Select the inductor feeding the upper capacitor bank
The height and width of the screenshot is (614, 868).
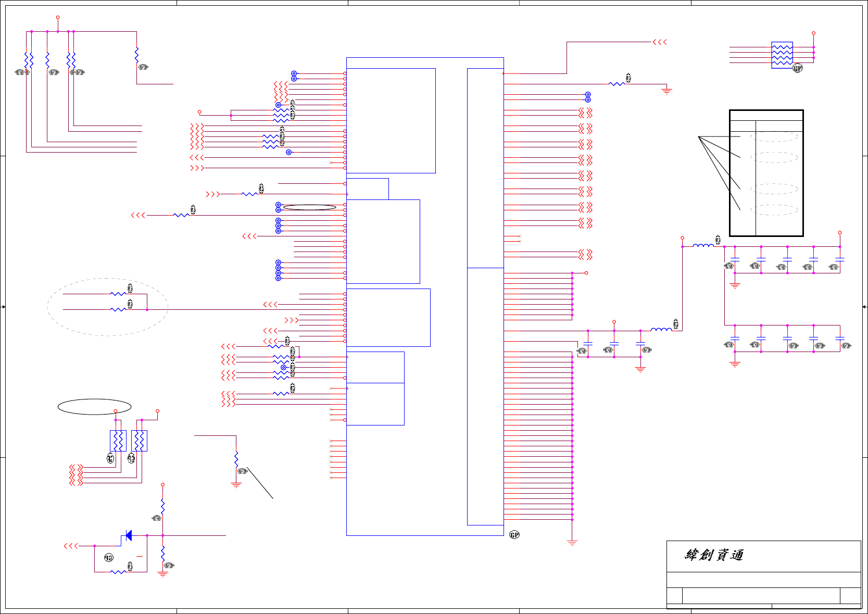(703, 245)
